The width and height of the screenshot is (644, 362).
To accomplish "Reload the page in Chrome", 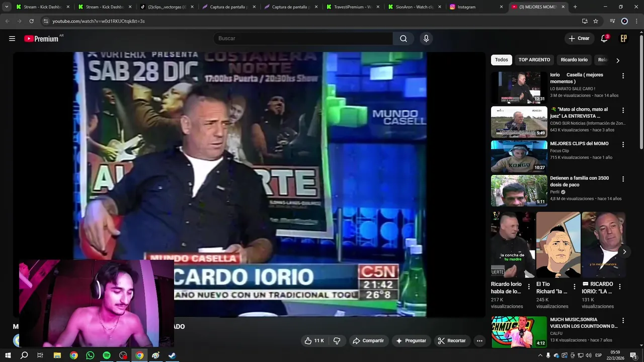I will (x=31, y=21).
